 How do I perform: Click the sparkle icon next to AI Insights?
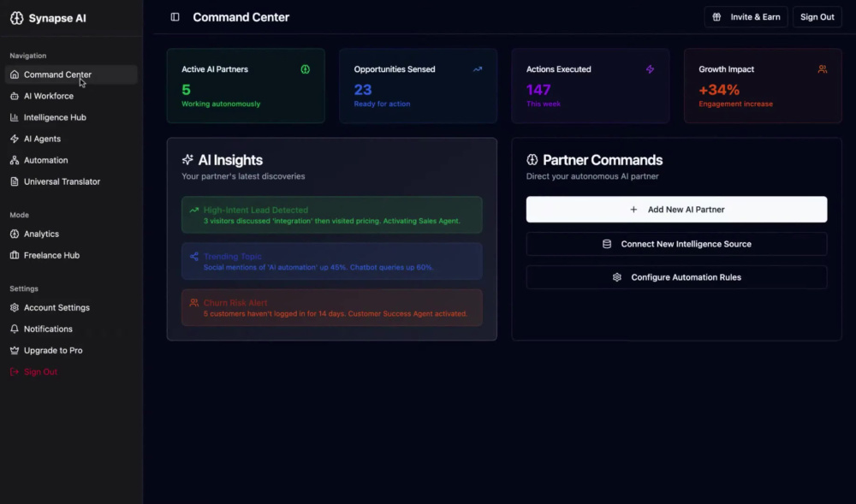pyautogui.click(x=187, y=159)
